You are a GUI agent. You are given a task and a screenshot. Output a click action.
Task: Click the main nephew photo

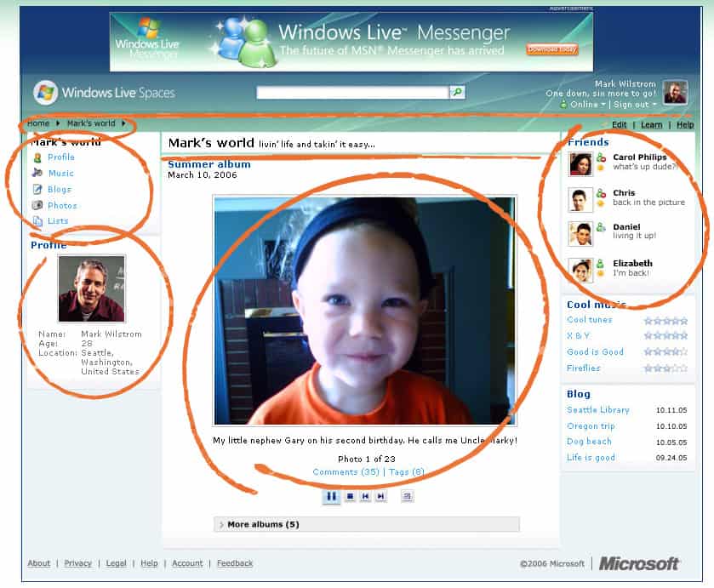[x=365, y=311]
